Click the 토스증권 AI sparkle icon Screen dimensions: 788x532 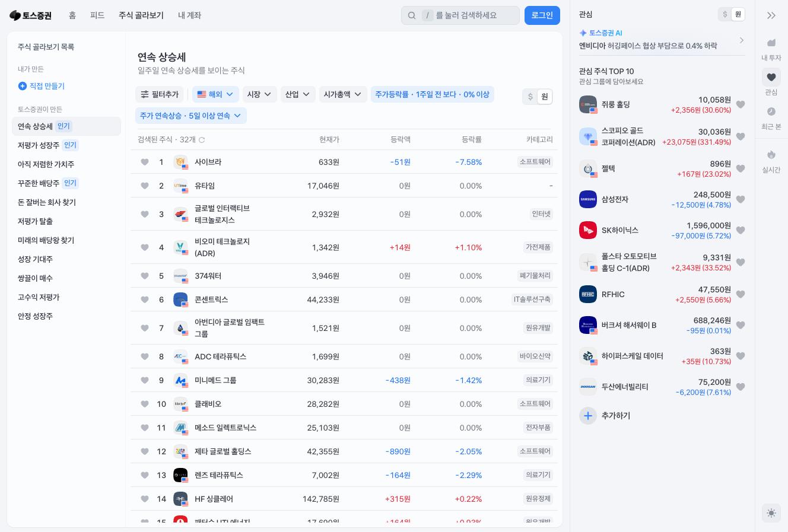point(583,33)
